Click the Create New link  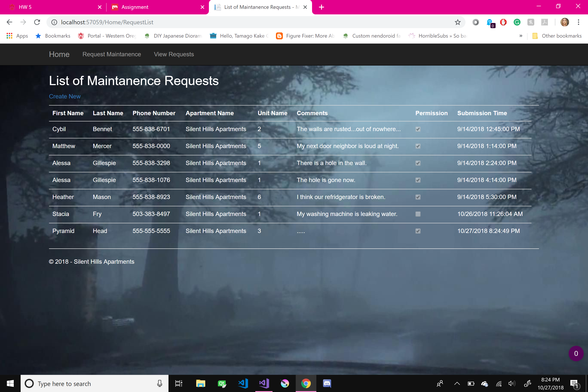(65, 96)
